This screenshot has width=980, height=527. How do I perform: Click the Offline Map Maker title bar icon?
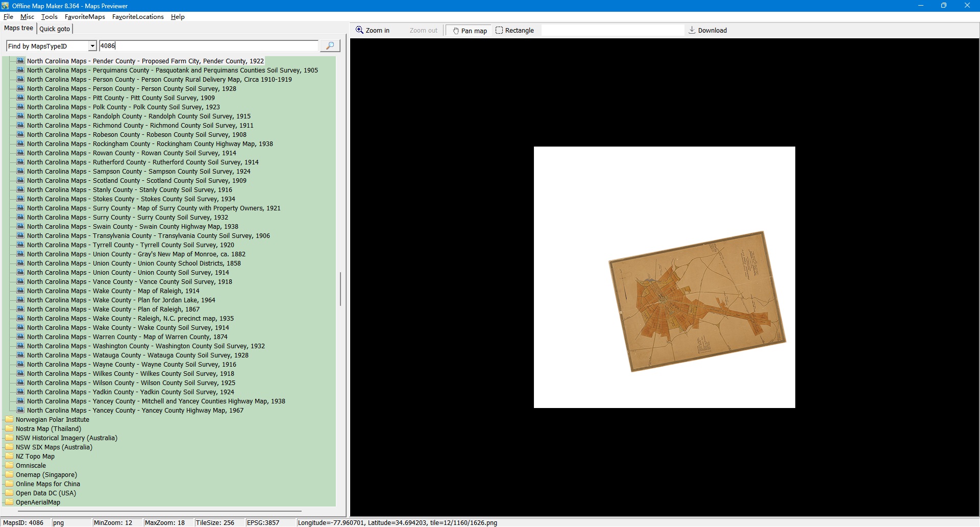[6, 6]
